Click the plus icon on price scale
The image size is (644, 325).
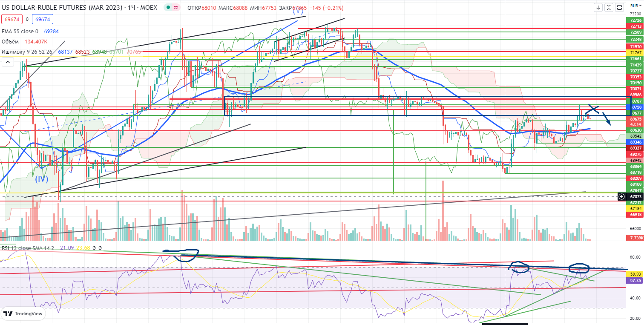622,196
